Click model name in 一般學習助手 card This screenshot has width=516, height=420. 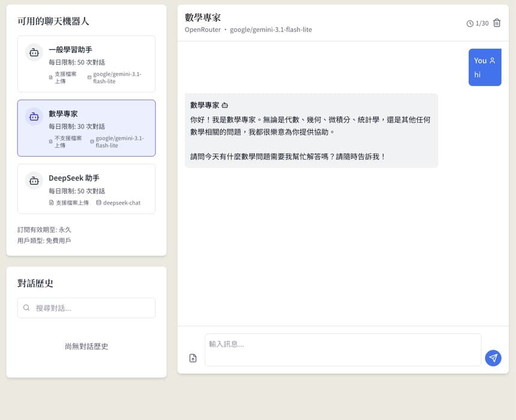(117, 77)
